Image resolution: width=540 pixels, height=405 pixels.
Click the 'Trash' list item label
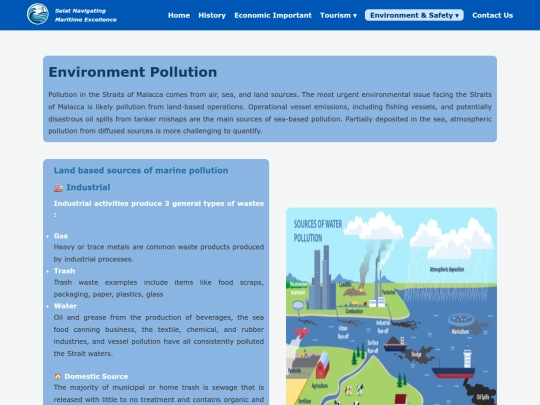[x=64, y=271]
